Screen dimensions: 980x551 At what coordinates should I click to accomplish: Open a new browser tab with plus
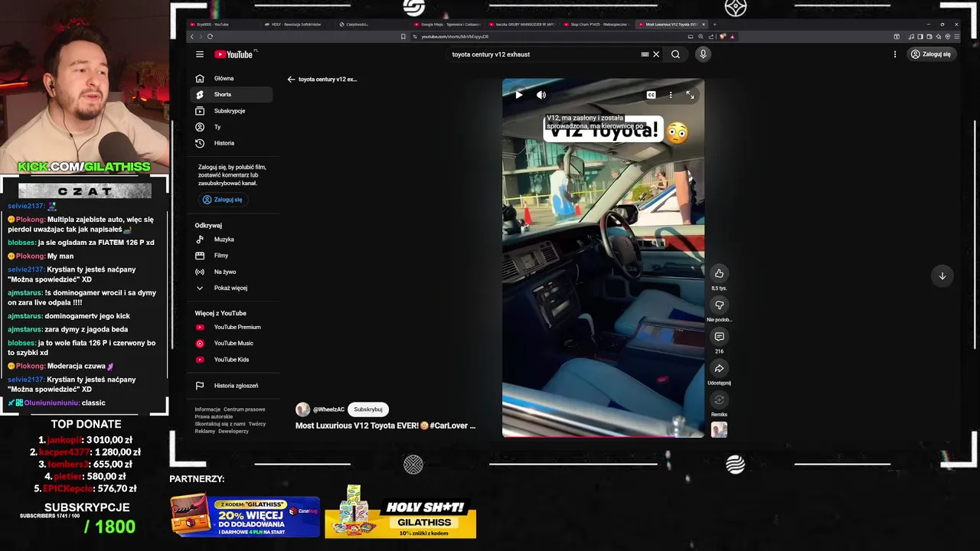(714, 24)
